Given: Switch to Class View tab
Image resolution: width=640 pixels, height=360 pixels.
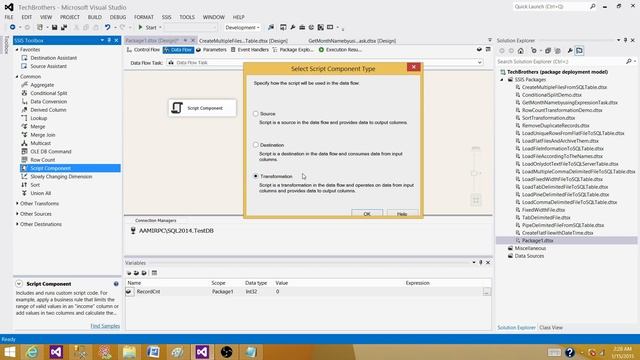Looking at the screenshot, I should (551, 327).
